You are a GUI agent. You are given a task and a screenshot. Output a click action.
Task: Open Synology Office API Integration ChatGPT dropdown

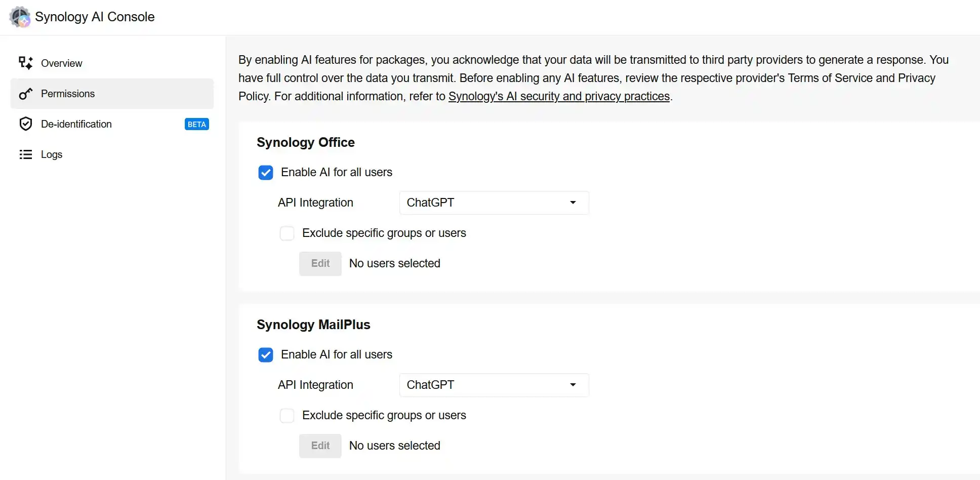point(494,203)
